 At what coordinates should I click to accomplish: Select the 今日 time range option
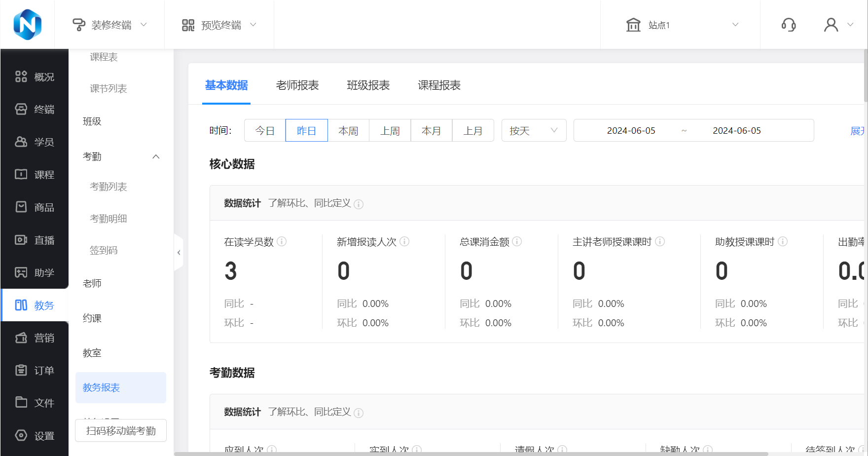pyautogui.click(x=265, y=131)
